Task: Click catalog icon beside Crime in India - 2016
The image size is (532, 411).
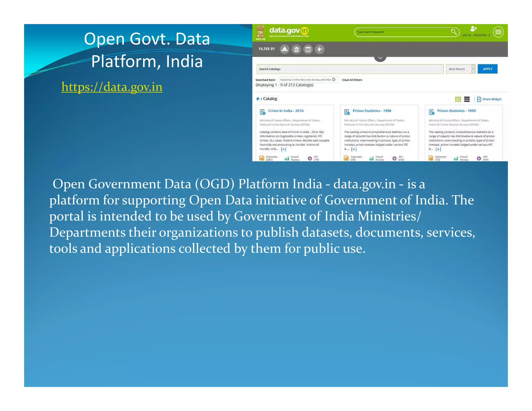Action: (263, 112)
